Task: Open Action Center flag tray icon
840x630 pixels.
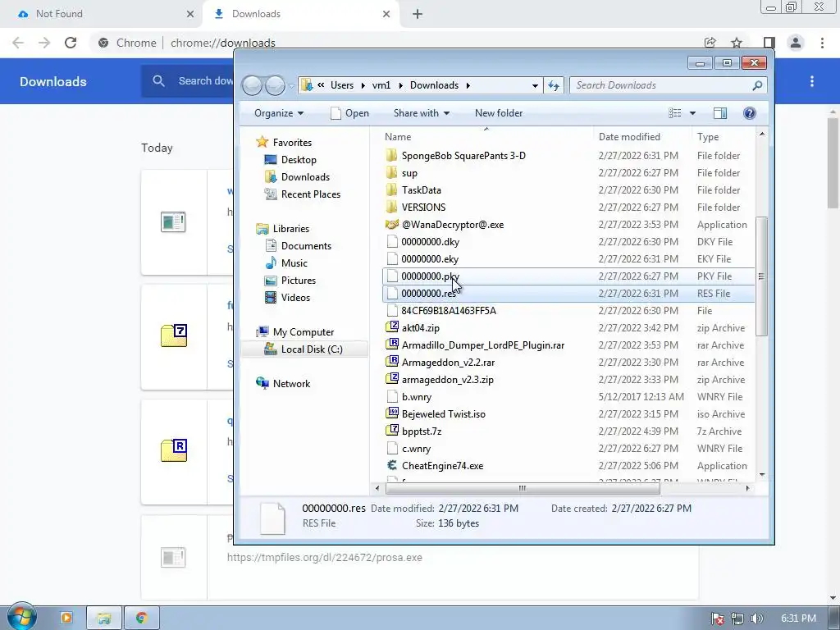Action: (x=718, y=619)
